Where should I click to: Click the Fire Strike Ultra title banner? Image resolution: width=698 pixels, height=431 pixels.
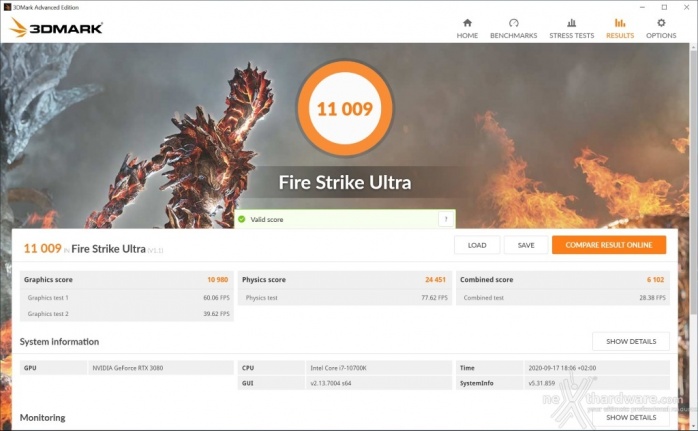[345, 183]
